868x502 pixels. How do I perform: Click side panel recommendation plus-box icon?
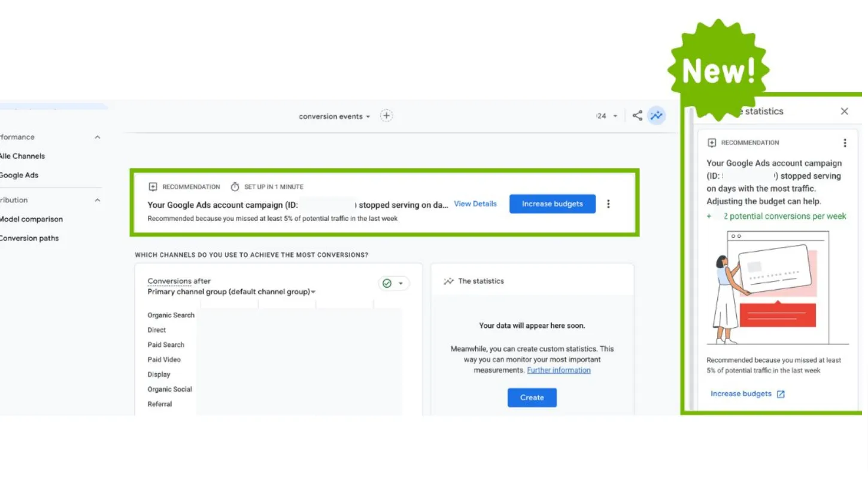tap(712, 143)
